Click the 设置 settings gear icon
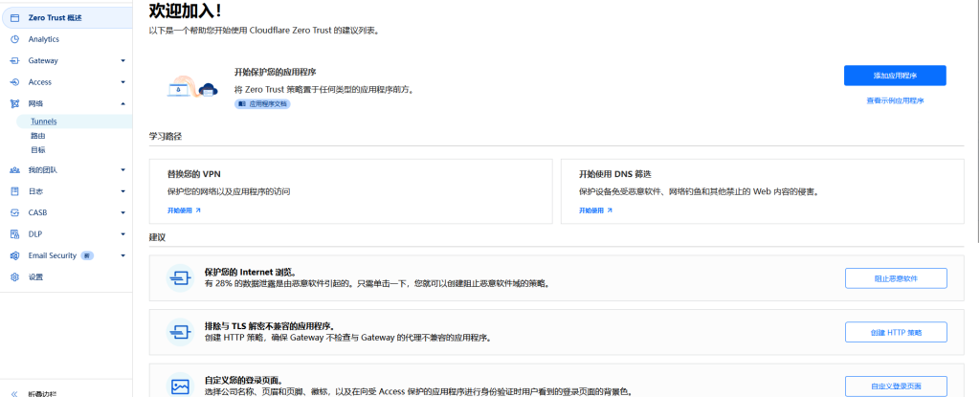The image size is (980, 397). [x=15, y=277]
